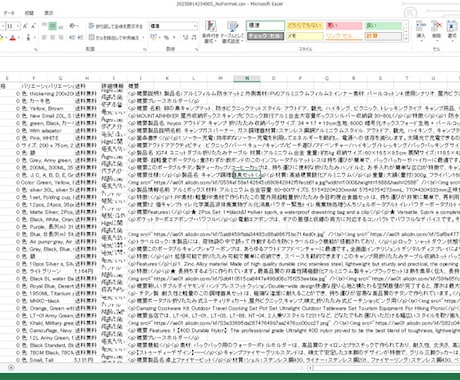460x380 pixels.
Task: Open conditional formatting menu (条件付き書式)
Action: (x=210, y=32)
